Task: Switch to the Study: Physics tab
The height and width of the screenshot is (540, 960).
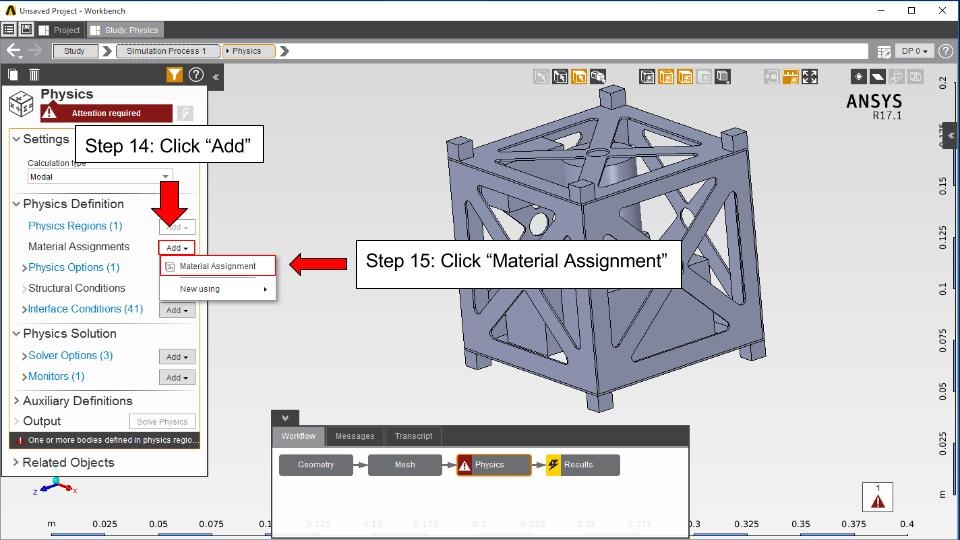Action: click(124, 30)
